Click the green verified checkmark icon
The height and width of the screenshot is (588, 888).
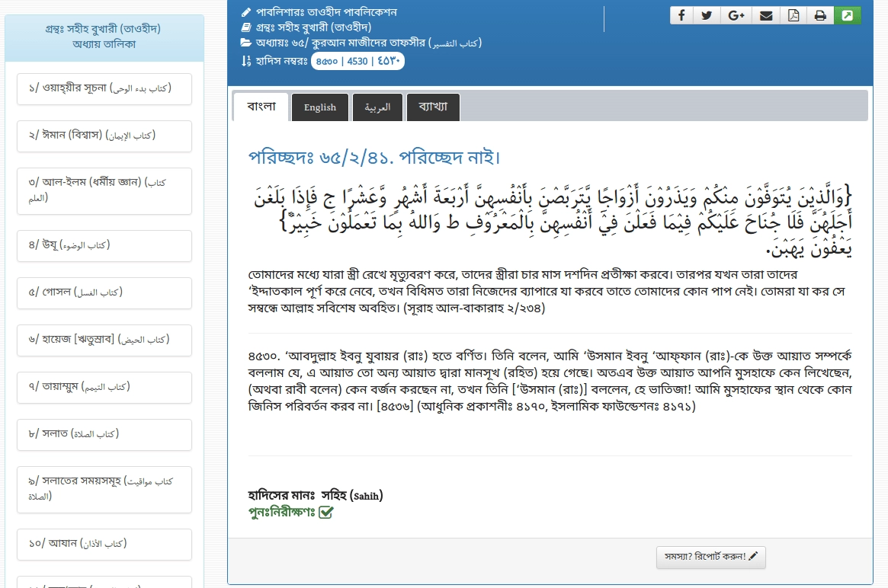coord(326,512)
